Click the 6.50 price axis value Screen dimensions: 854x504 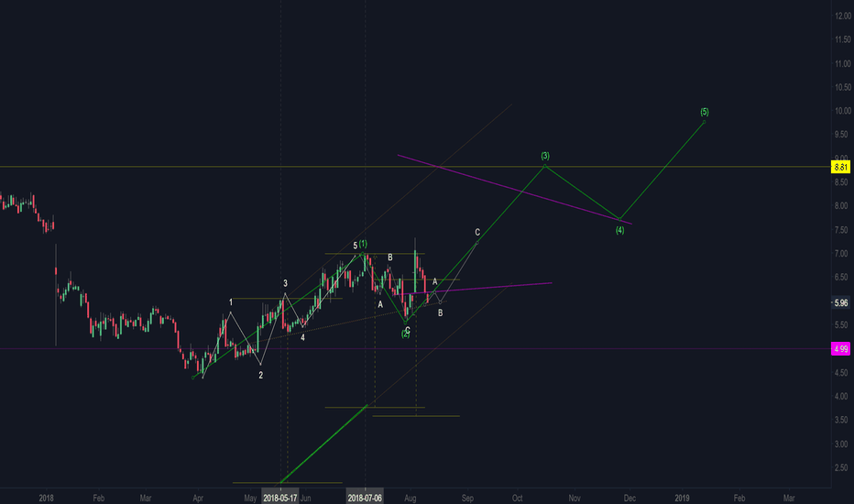pyautogui.click(x=843, y=277)
